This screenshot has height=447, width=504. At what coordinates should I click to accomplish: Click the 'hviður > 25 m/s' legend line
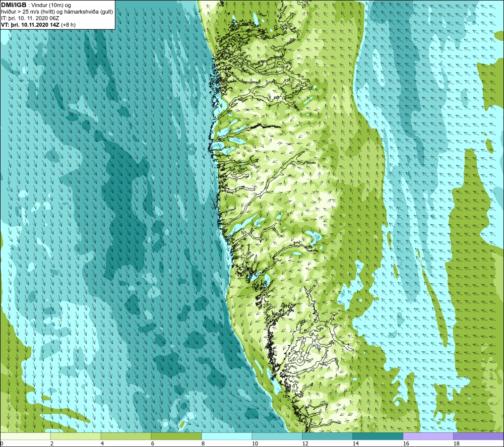click(x=57, y=12)
